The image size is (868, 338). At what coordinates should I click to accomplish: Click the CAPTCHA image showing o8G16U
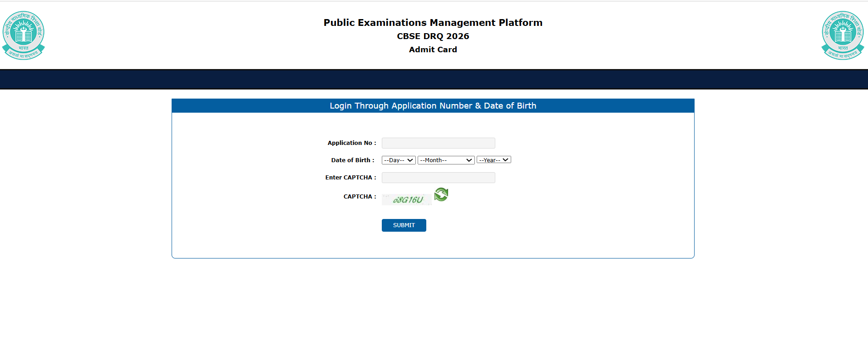click(x=407, y=199)
